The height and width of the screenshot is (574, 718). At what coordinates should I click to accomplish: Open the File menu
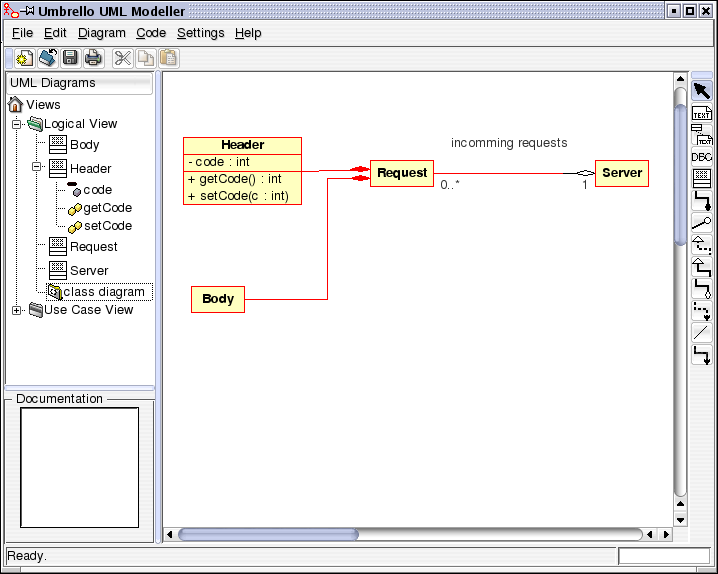[22, 33]
